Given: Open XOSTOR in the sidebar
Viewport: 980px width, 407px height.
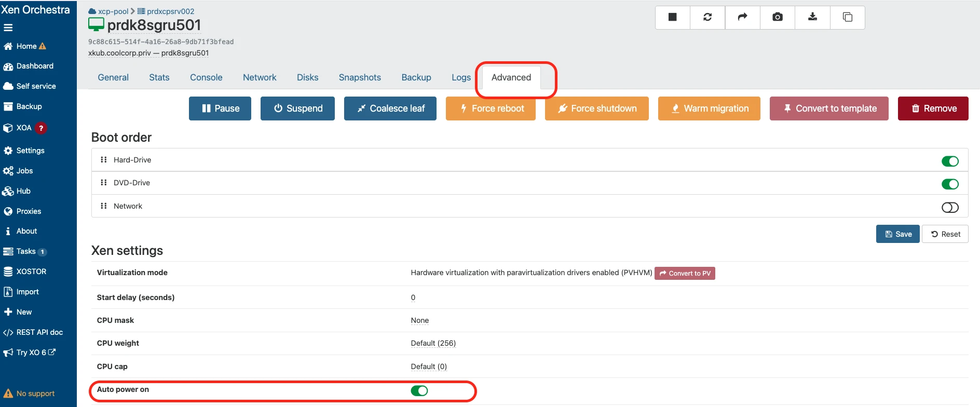Looking at the screenshot, I should point(24,272).
